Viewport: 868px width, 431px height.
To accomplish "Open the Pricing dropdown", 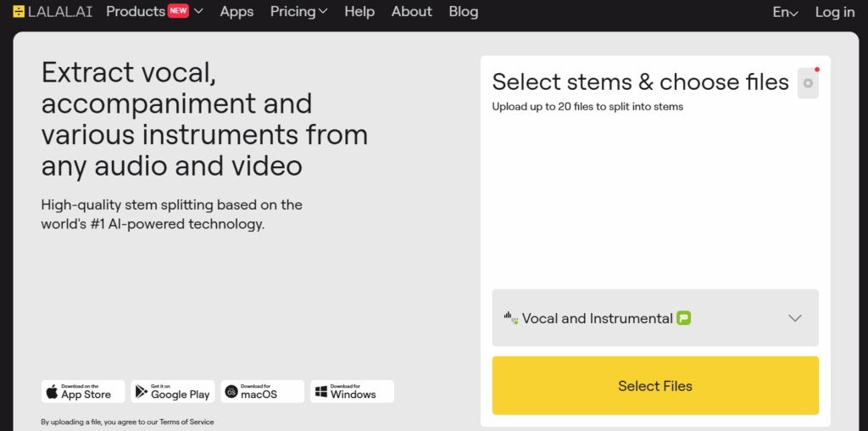I will (298, 12).
